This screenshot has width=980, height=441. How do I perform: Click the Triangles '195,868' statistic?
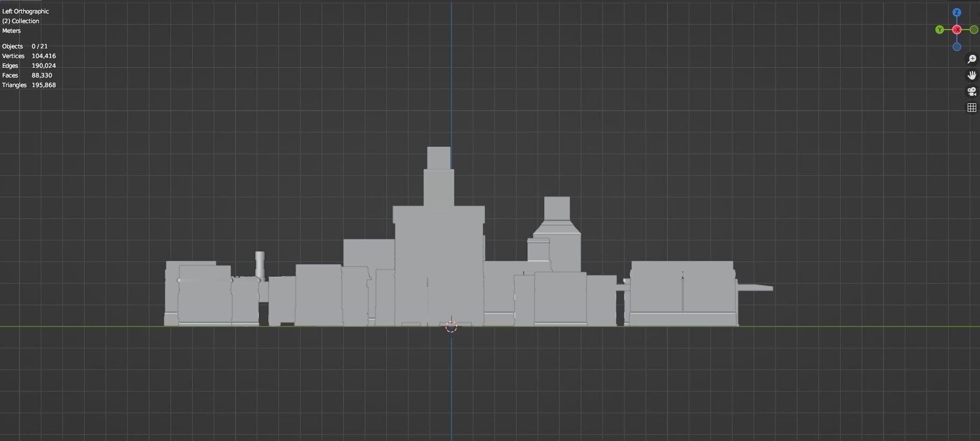44,85
